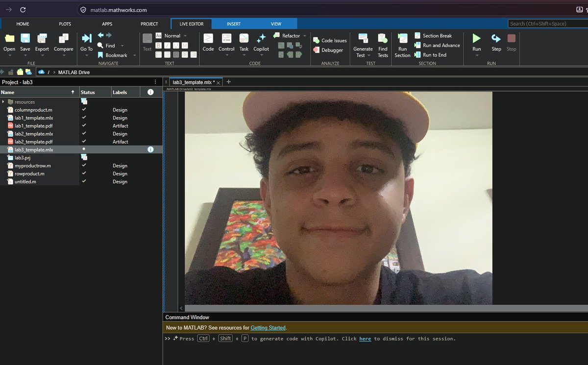Click the Go To icon

86,38
